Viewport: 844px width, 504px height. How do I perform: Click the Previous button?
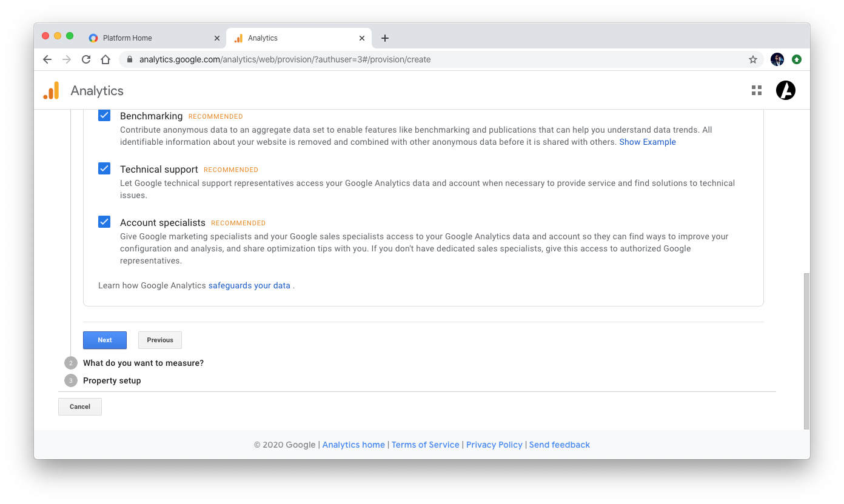point(160,340)
